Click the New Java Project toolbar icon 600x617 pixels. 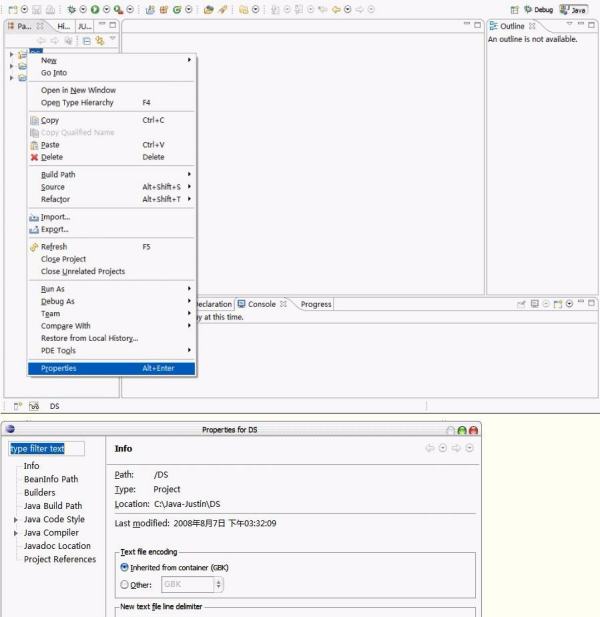(150, 9)
